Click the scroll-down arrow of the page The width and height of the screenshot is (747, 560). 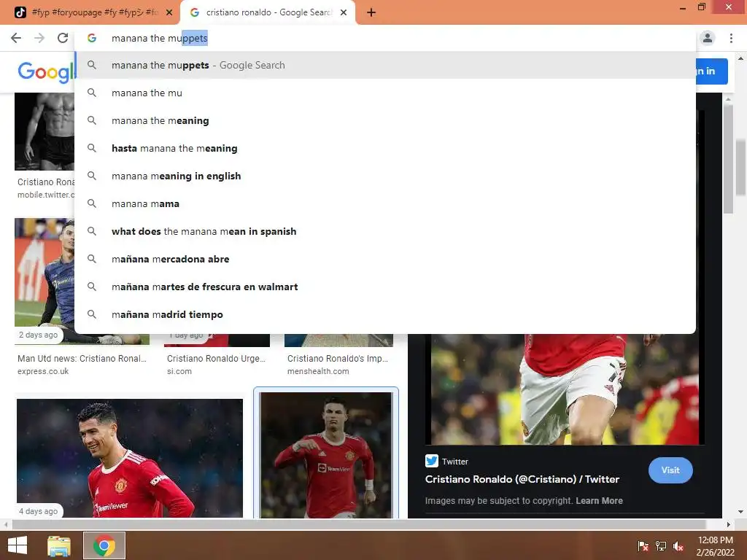coord(740,512)
